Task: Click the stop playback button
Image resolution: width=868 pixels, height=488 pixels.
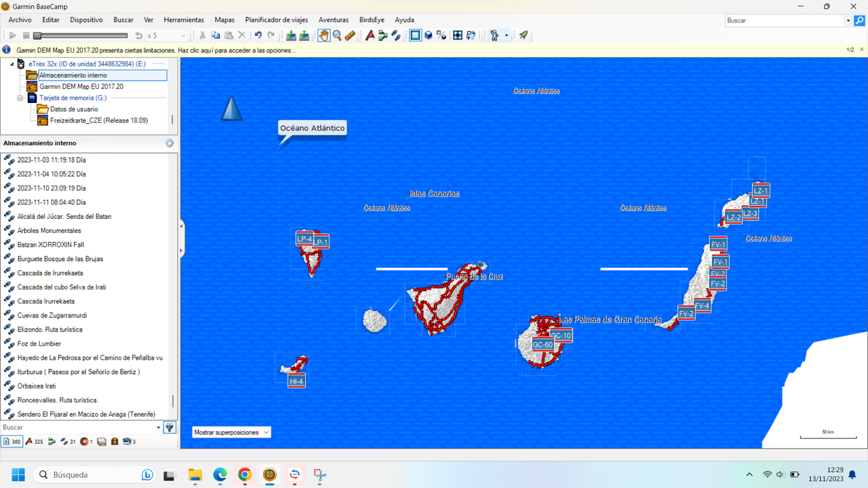Action: 26,35
